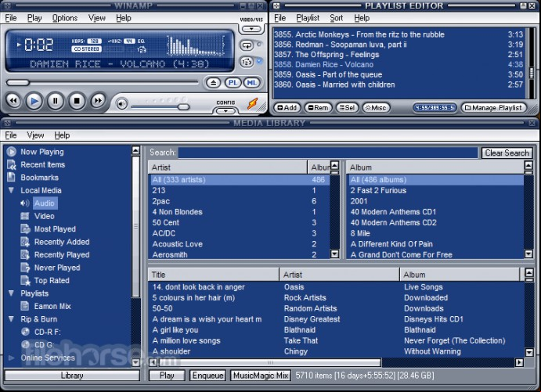Collapse the Playlists tree node

click(11, 293)
